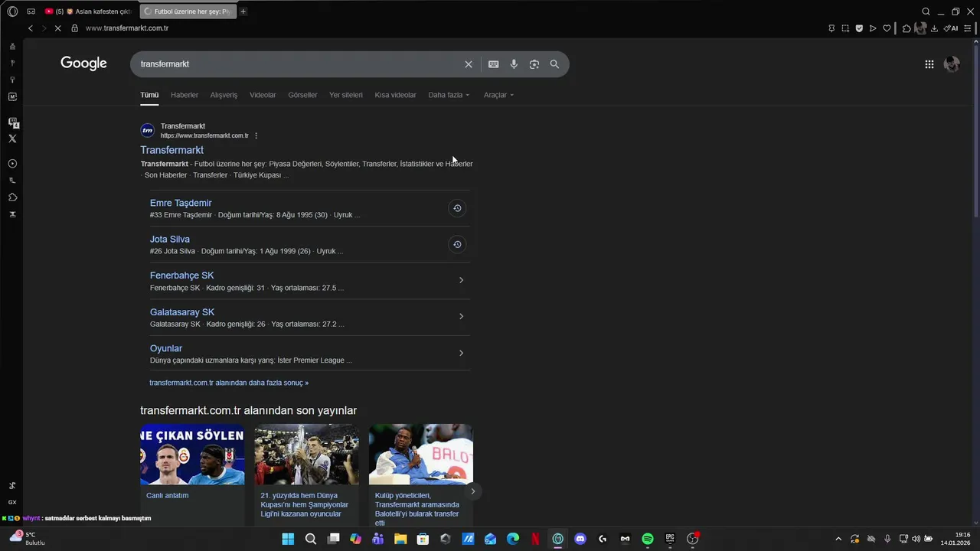Open the Opera main menu logo
The height and width of the screenshot is (551, 980).
[12, 11]
